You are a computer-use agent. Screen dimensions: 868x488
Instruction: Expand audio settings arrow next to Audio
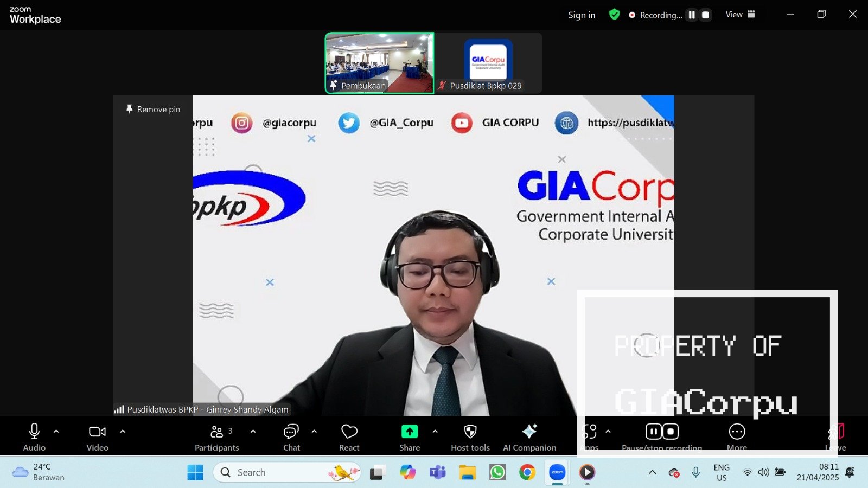pyautogui.click(x=56, y=432)
